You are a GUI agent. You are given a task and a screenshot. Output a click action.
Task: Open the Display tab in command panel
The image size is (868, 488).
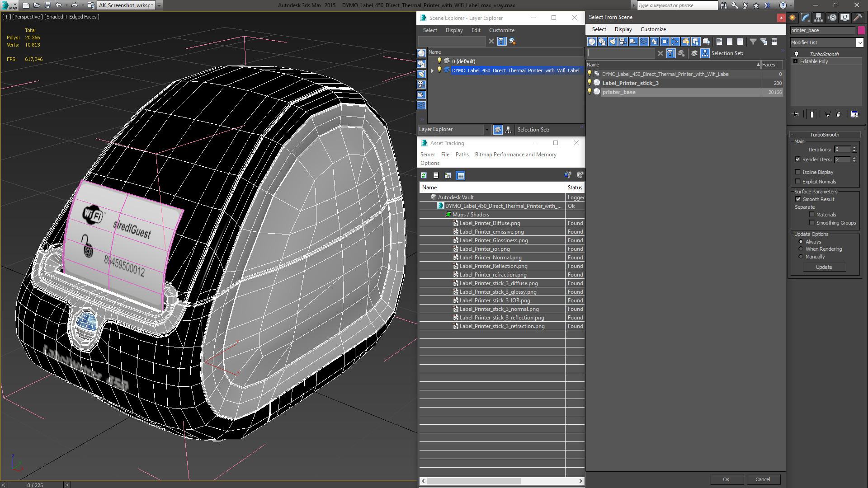[x=844, y=18]
